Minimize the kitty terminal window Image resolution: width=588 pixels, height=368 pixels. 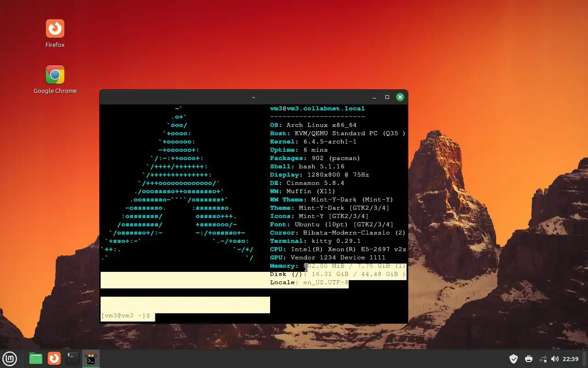click(x=374, y=97)
